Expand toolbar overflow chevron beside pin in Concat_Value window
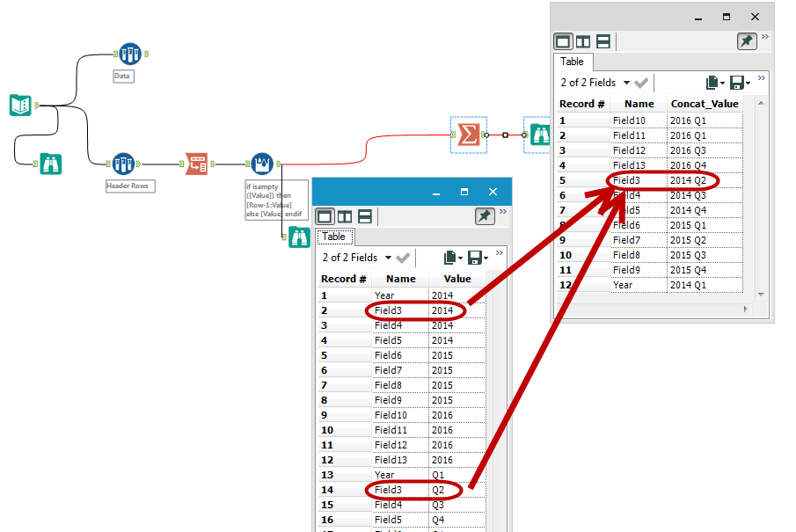 click(765, 37)
